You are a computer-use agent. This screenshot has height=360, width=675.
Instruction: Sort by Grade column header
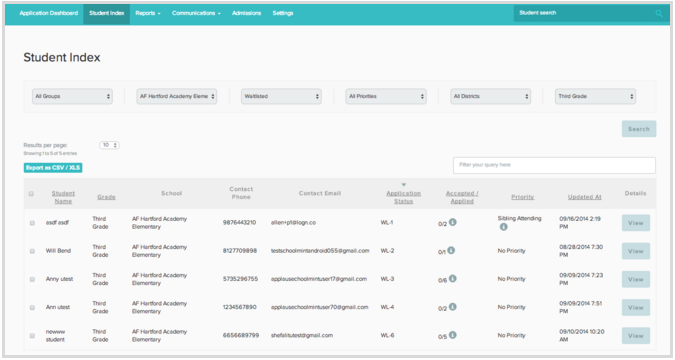click(106, 197)
